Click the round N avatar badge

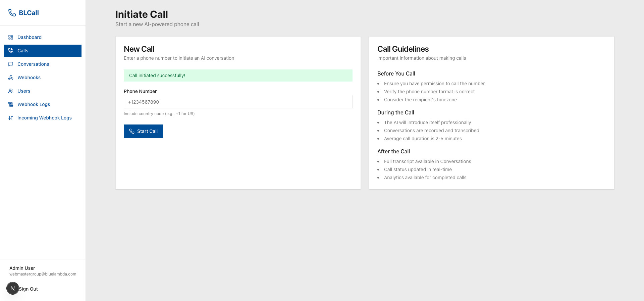13,288
